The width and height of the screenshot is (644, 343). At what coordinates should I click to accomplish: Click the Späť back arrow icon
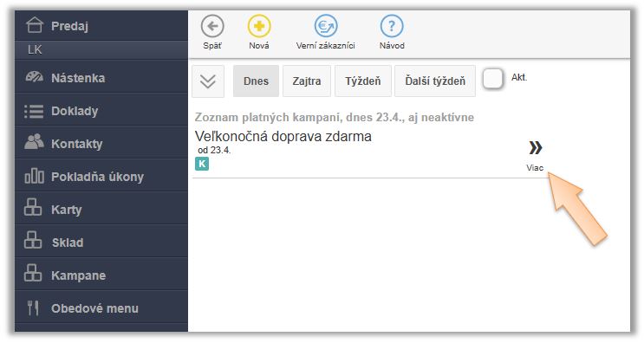pos(212,26)
